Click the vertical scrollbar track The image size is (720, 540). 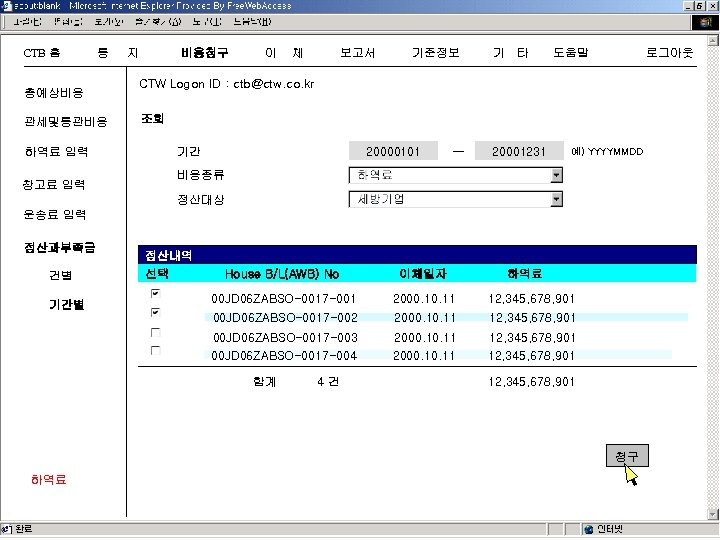click(x=713, y=277)
